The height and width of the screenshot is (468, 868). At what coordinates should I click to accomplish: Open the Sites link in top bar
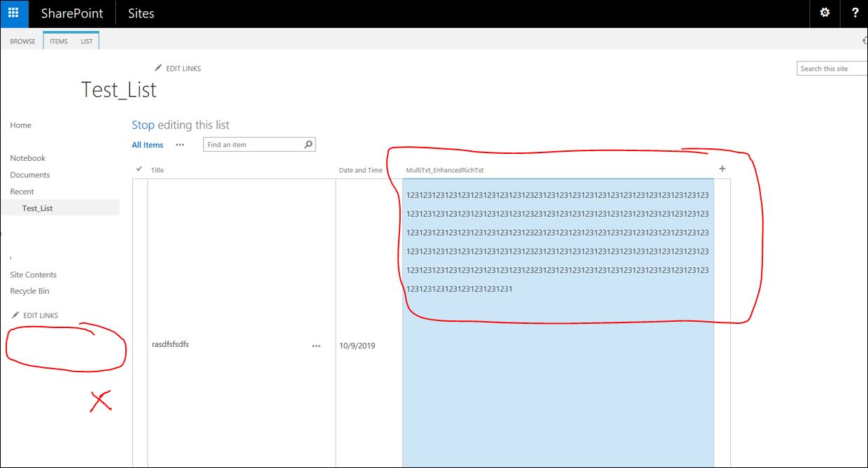click(141, 13)
